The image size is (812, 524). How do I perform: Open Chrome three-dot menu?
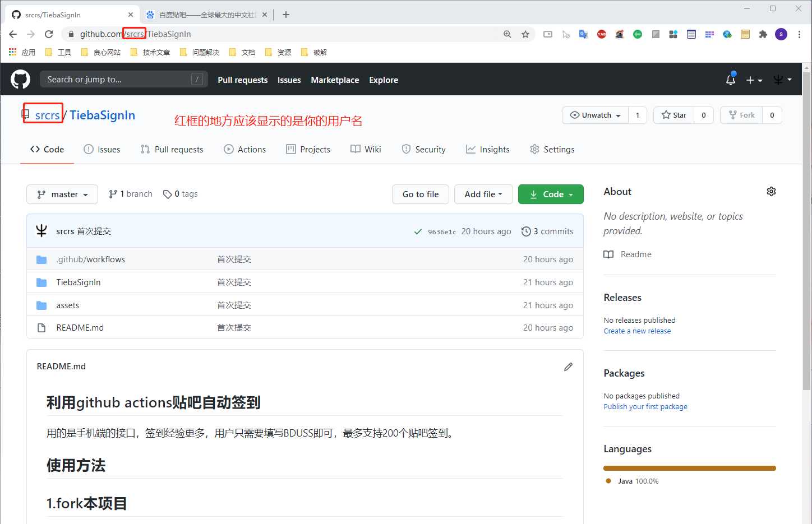799,34
